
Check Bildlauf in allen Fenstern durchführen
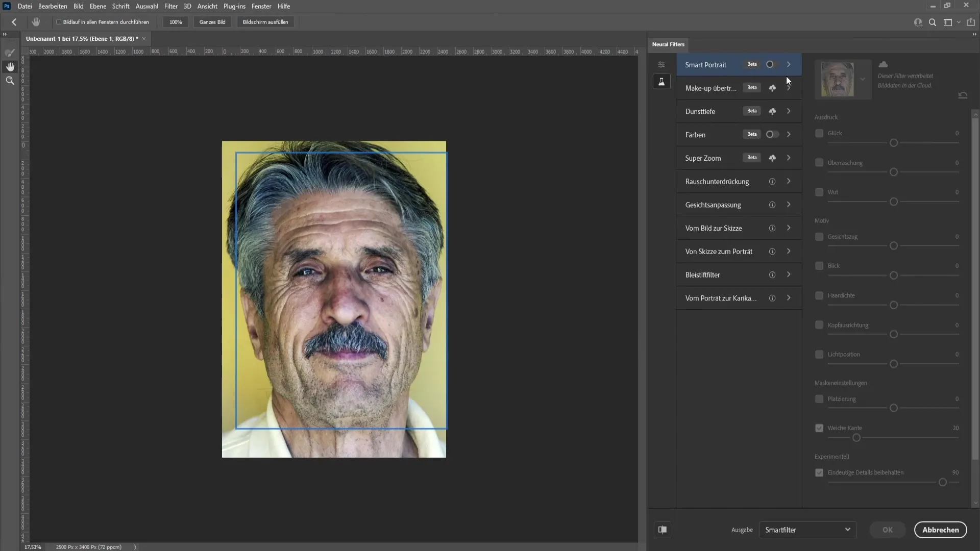(x=59, y=22)
